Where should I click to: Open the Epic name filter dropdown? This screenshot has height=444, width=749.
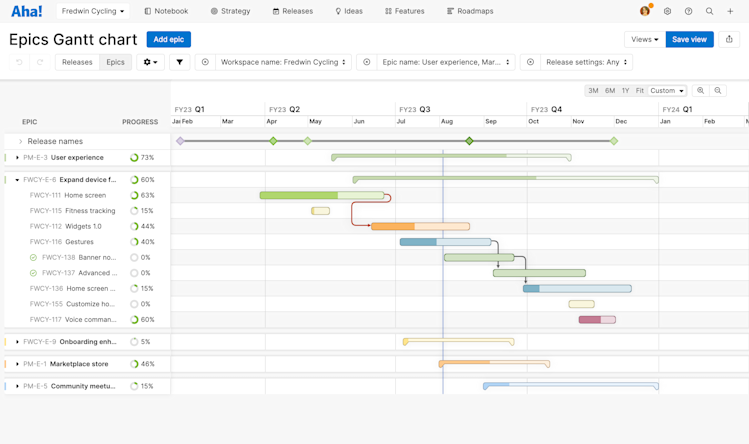[446, 62]
